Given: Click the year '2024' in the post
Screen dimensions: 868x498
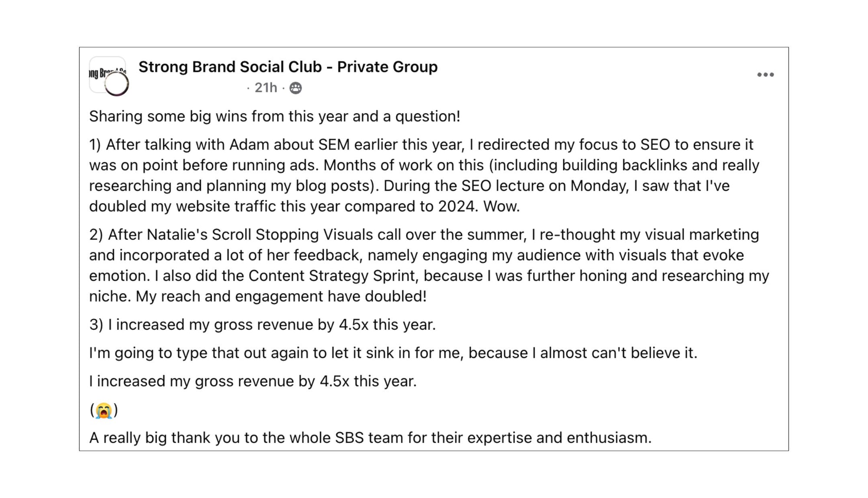Looking at the screenshot, I should (x=456, y=206).
